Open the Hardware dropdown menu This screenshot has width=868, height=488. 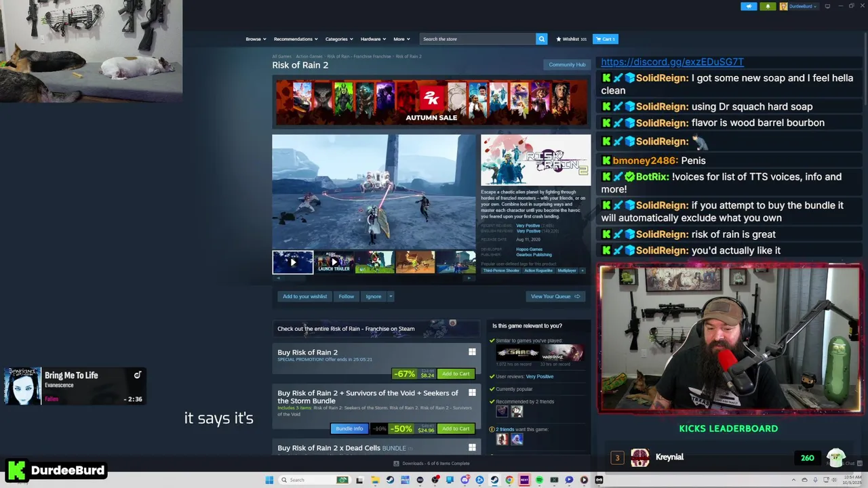pos(373,39)
